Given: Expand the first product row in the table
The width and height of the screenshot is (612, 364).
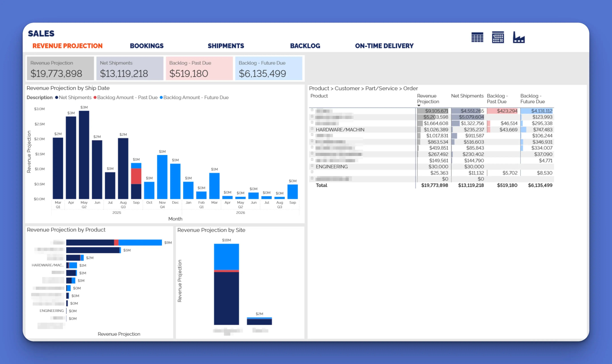Looking at the screenshot, I should [x=312, y=110].
